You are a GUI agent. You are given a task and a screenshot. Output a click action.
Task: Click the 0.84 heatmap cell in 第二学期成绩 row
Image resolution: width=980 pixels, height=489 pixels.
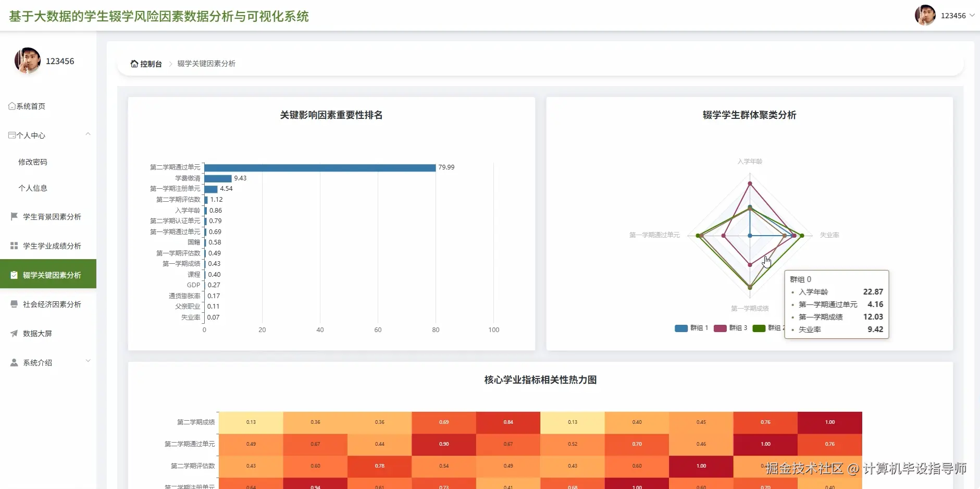click(x=508, y=422)
